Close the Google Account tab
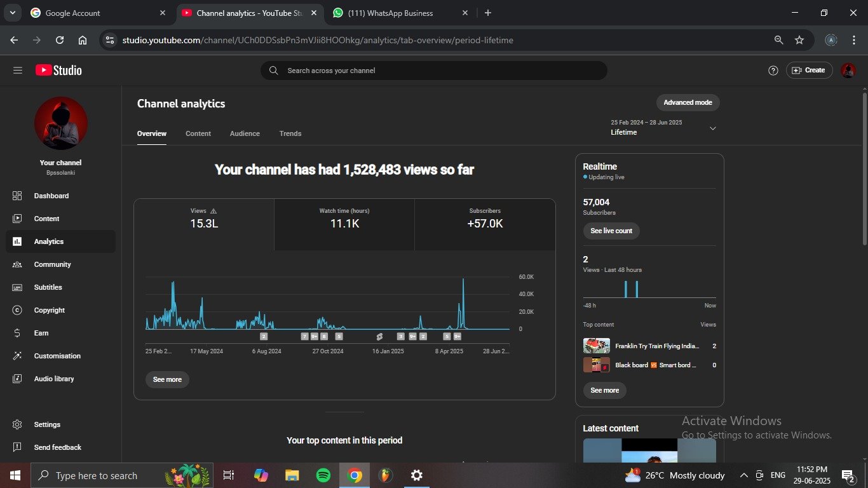This screenshot has height=488, width=868. 163,13
